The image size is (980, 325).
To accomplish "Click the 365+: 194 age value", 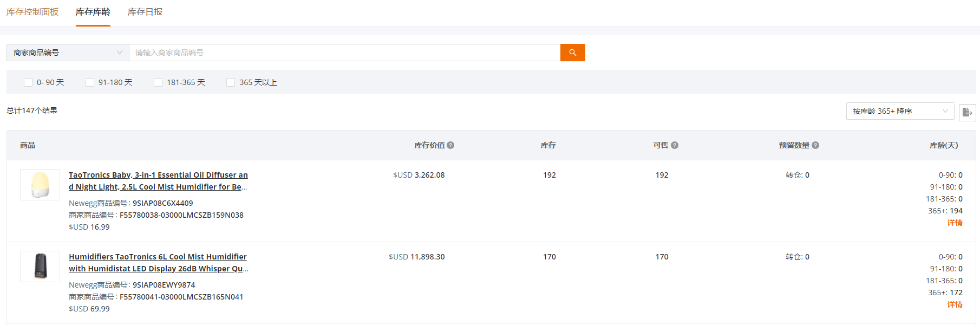I will [945, 211].
